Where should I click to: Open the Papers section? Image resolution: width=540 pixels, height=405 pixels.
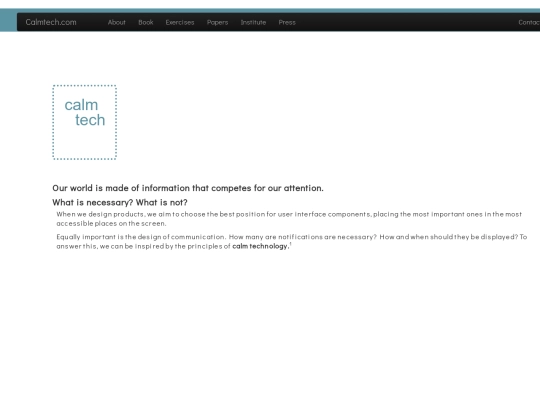[217, 22]
